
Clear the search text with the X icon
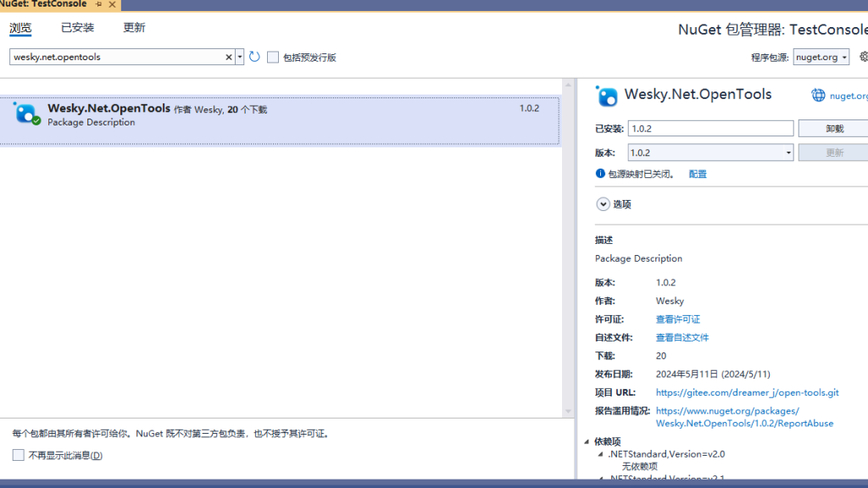point(227,57)
